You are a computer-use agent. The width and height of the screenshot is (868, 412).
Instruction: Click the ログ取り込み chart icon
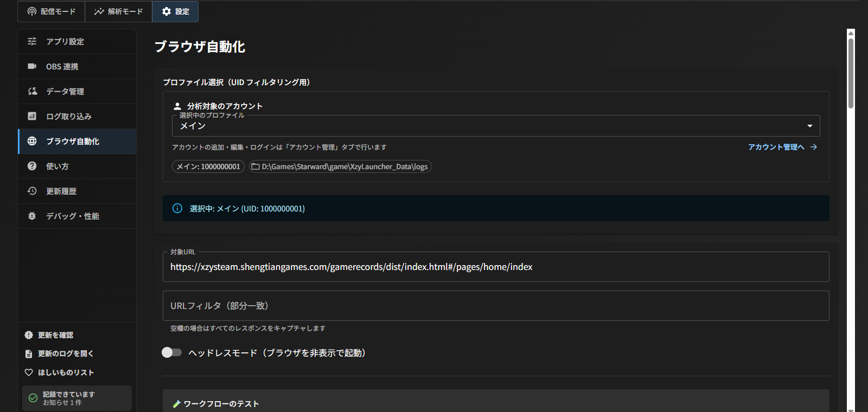pos(32,116)
